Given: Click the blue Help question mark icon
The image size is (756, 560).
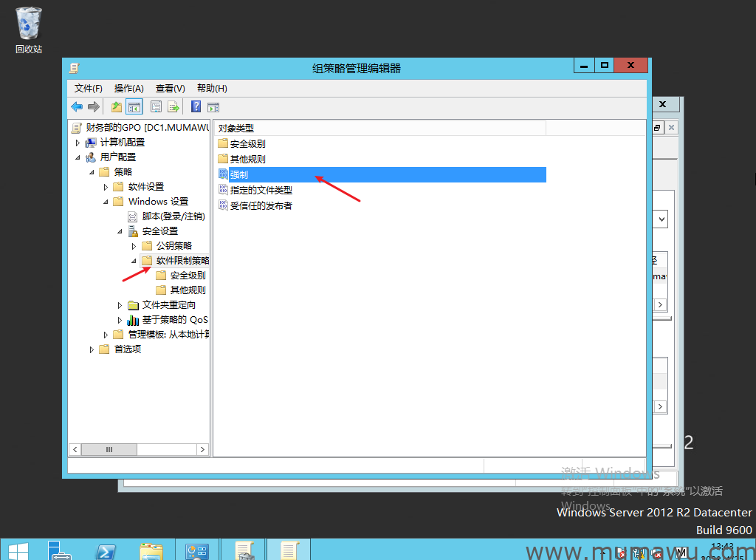Looking at the screenshot, I should [x=196, y=106].
